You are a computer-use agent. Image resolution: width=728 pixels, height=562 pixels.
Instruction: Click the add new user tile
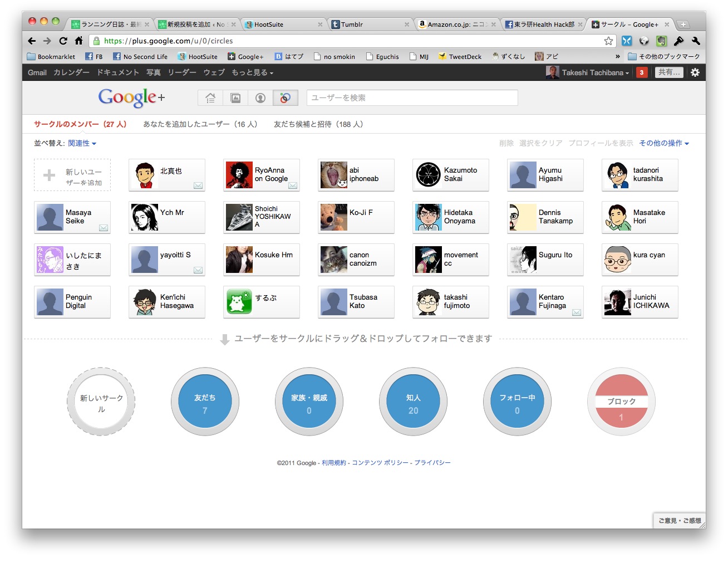tap(72, 175)
